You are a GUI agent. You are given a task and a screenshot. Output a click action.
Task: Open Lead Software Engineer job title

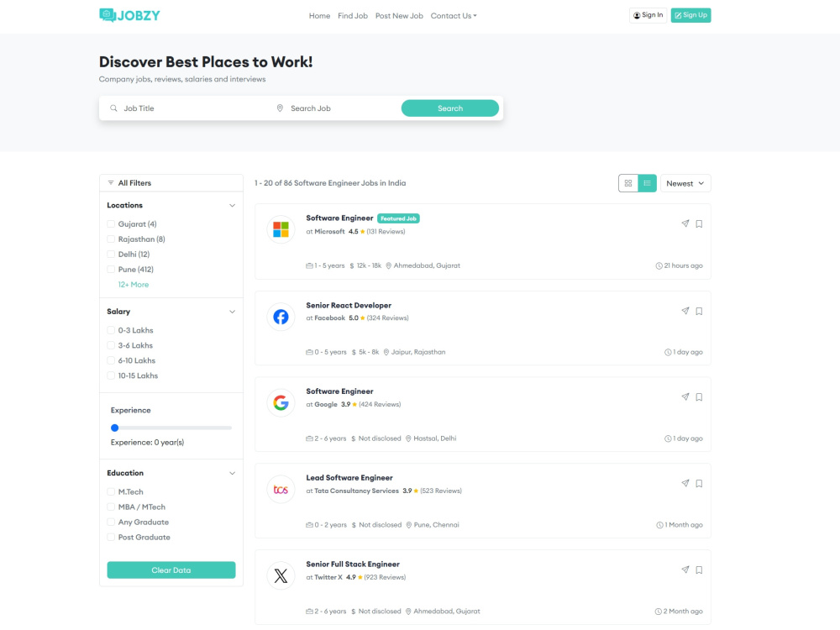pos(349,478)
